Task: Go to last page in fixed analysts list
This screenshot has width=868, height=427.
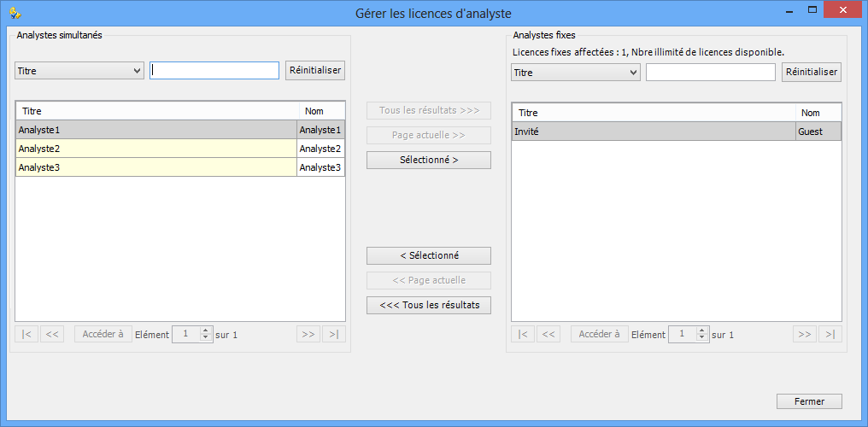Action: [830, 334]
